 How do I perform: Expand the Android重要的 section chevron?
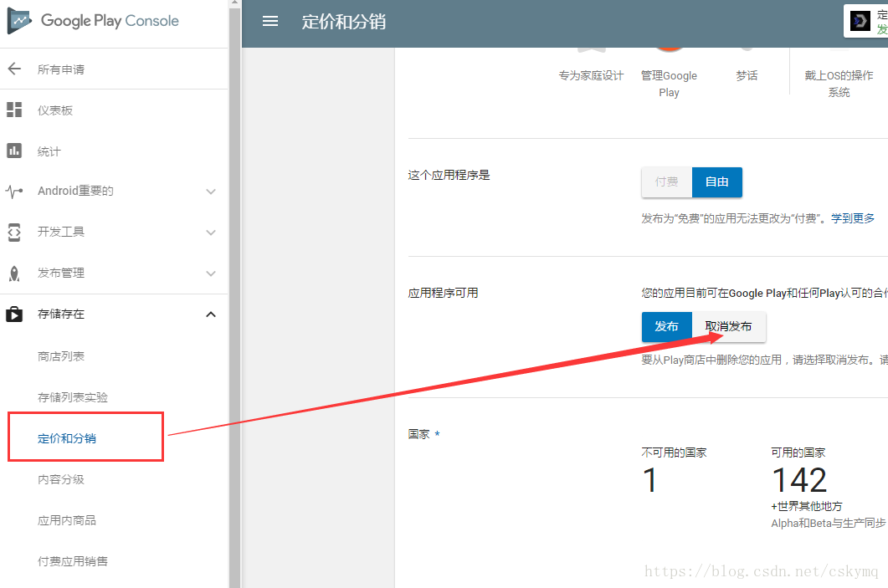point(211,192)
